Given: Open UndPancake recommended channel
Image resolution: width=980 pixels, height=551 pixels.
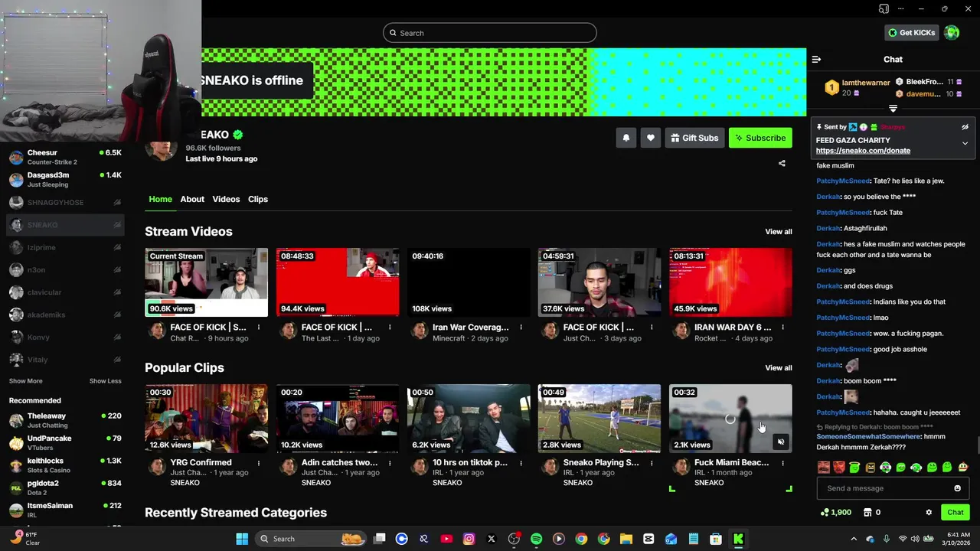Looking at the screenshot, I should (x=65, y=443).
